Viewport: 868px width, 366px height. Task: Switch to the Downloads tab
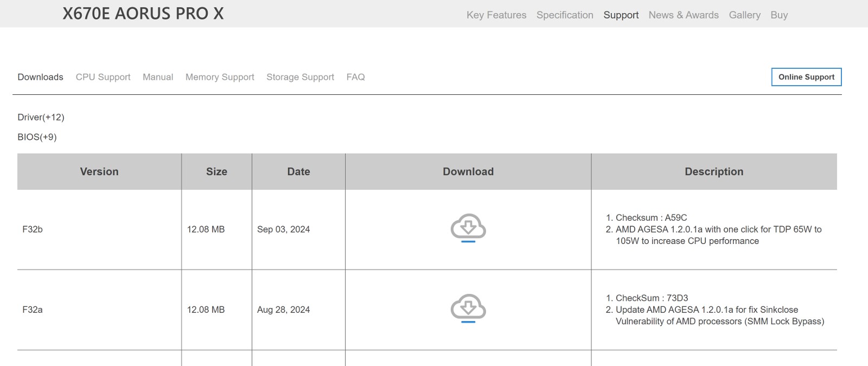coord(40,77)
